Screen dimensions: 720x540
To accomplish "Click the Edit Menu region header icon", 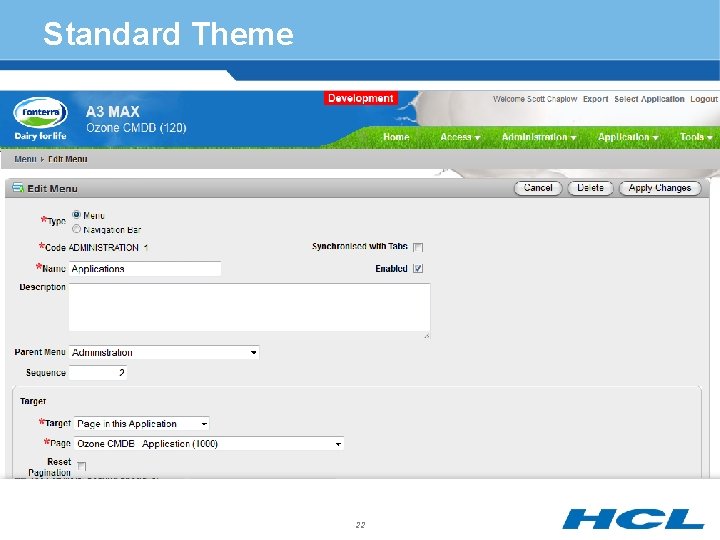I will pos(18,188).
